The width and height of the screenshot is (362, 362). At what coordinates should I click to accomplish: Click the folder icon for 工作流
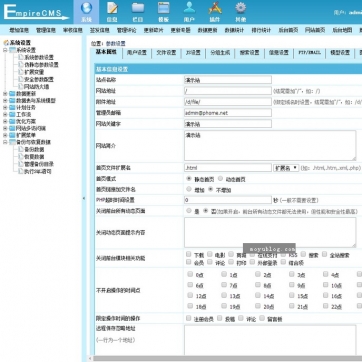pyautogui.click(x=12, y=115)
